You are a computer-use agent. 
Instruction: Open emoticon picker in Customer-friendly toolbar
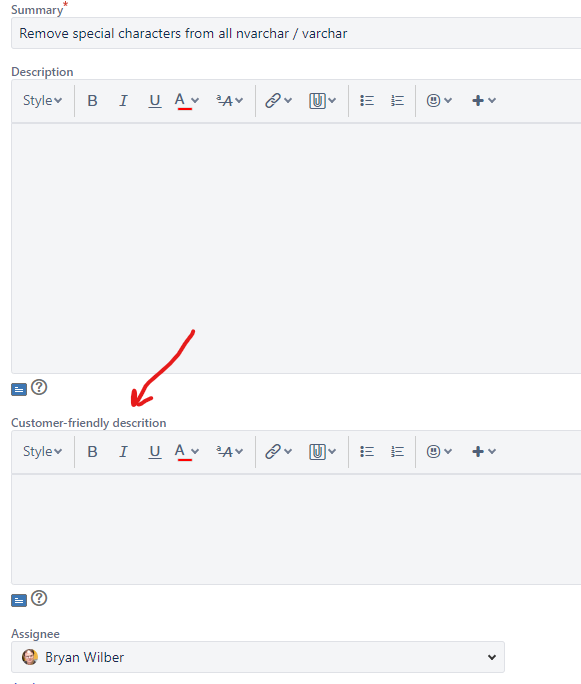pyautogui.click(x=439, y=451)
